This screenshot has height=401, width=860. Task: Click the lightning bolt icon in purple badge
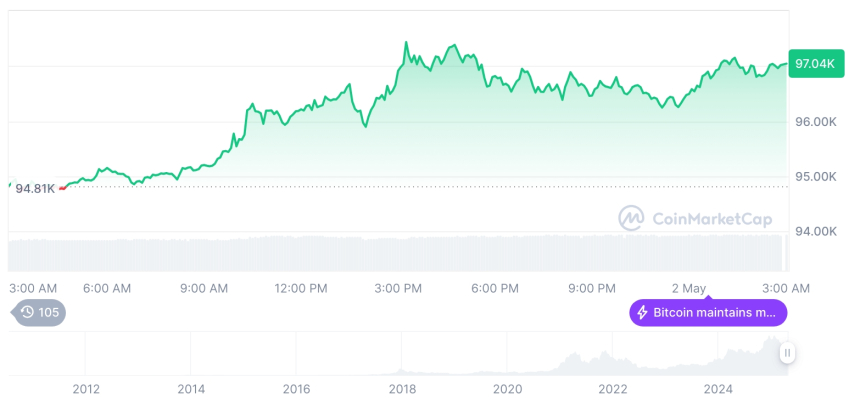pyautogui.click(x=642, y=313)
